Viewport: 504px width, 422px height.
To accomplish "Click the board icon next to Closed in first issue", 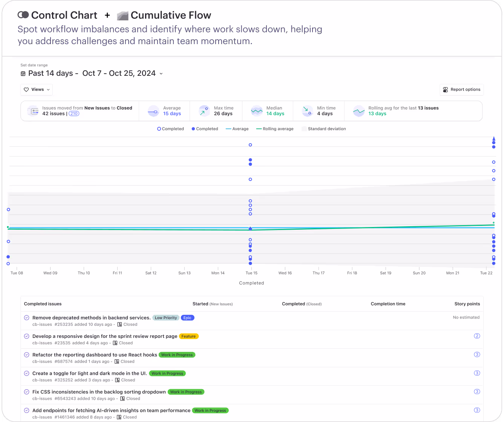I will click(119, 324).
